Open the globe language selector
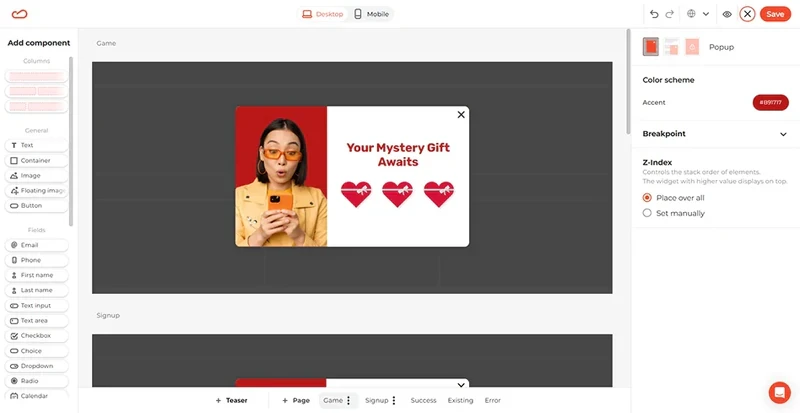This screenshot has width=800, height=413. click(x=691, y=14)
